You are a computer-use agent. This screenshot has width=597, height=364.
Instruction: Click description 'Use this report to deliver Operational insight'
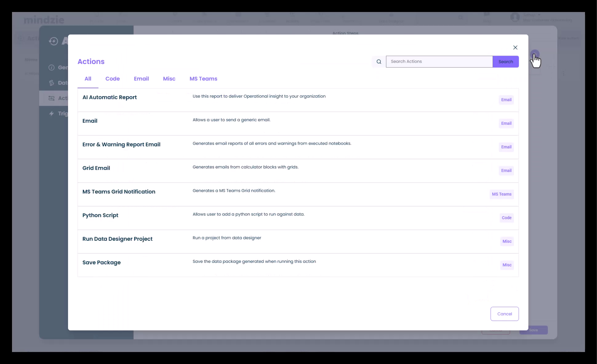259,96
